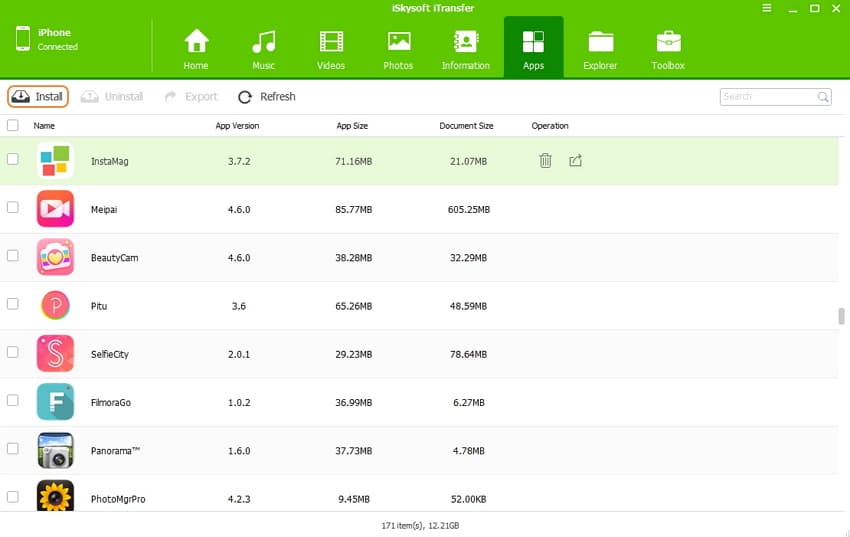Sort by App Version column header
Image resolution: width=850 pixels, height=537 pixels.
point(237,126)
